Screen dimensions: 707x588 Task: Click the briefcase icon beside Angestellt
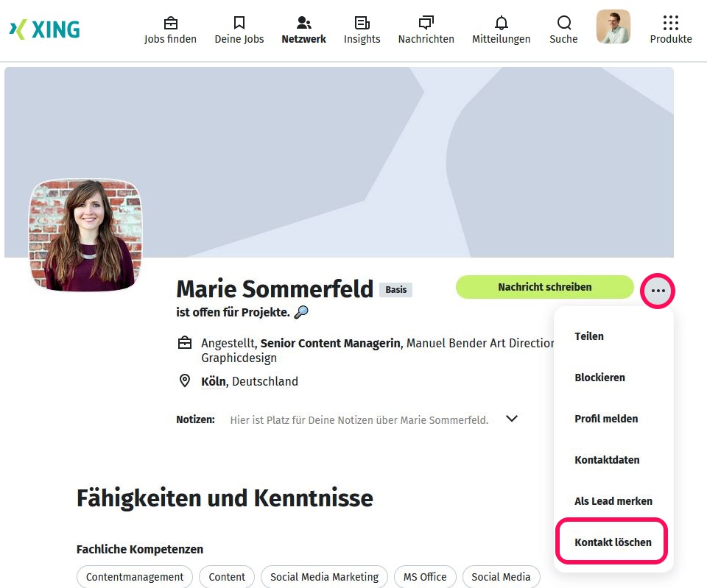(185, 342)
